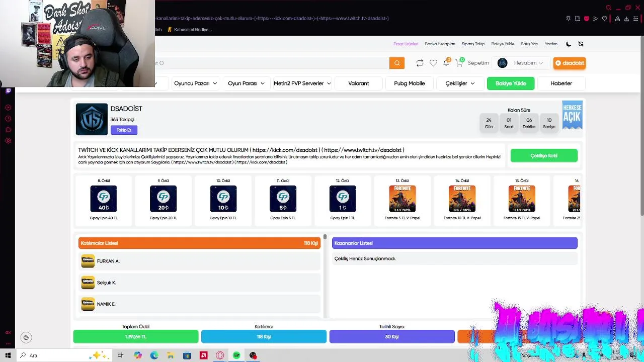Click the Takip Et follow button
Viewport: 644px width, 362px height.
(124, 130)
